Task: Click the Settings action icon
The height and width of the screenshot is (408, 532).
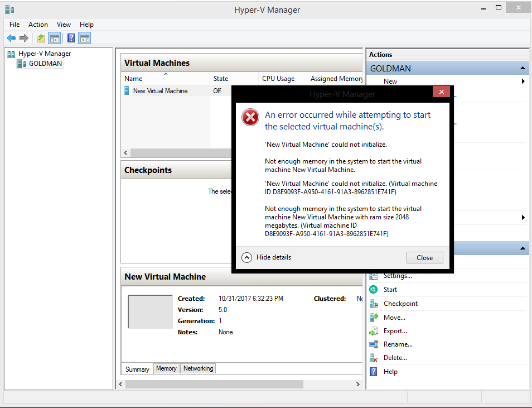Action: click(374, 276)
